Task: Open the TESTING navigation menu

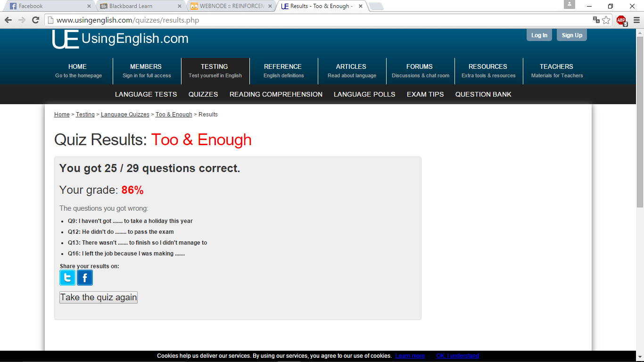Action: tap(215, 71)
